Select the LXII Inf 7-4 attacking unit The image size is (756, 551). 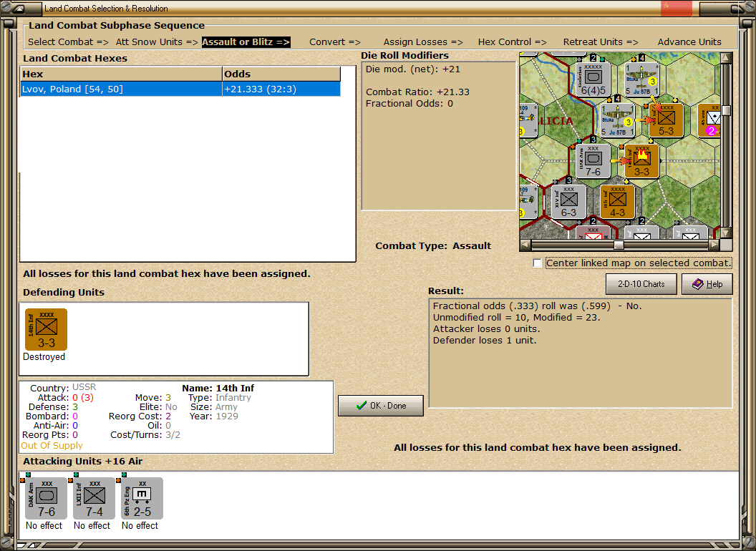point(94,498)
